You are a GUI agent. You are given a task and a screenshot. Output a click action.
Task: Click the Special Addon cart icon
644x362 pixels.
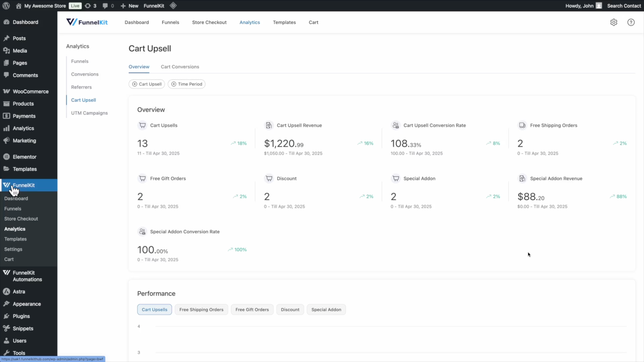tap(395, 178)
